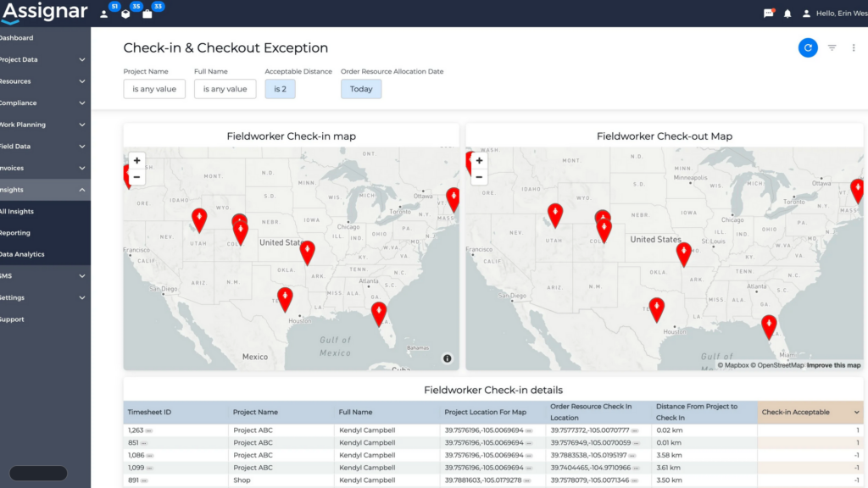Click the blue refresh dashboard button

(808, 48)
